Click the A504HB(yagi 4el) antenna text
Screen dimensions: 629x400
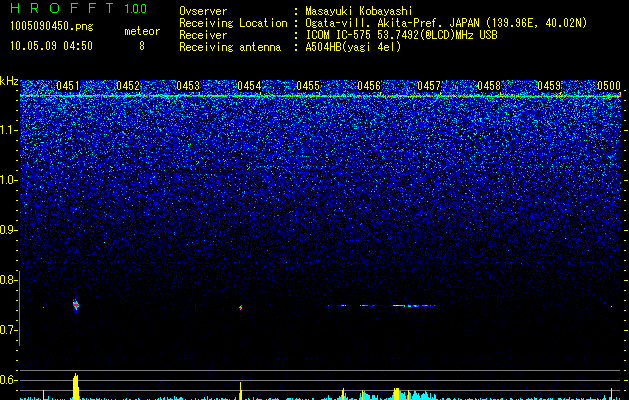(x=353, y=47)
